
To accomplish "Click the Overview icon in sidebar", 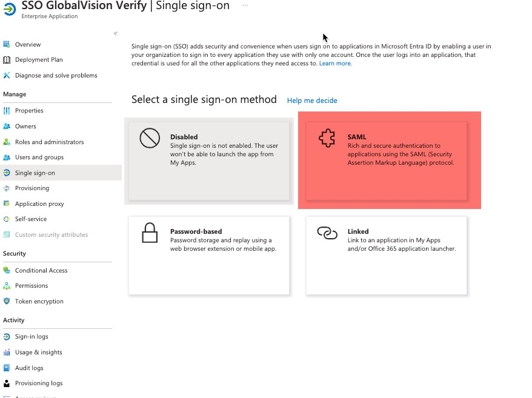I will tap(7, 44).
